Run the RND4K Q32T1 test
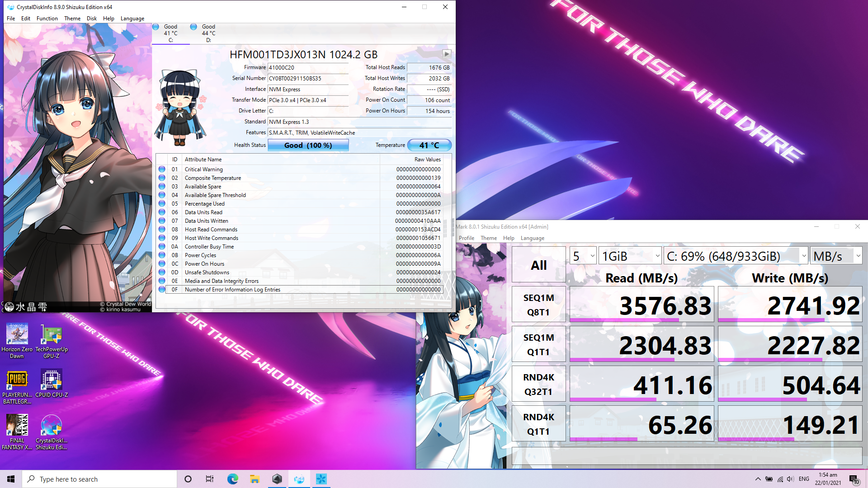Viewport: 868px width, 488px height. 538,384
